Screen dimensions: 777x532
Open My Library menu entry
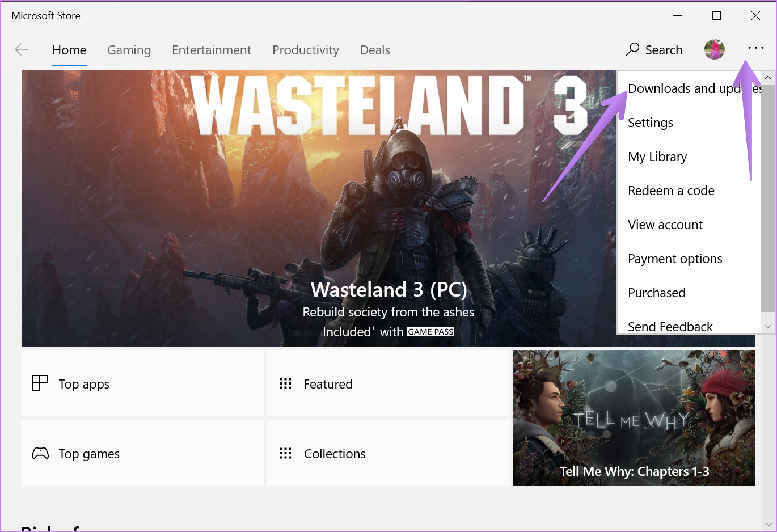pos(689,157)
